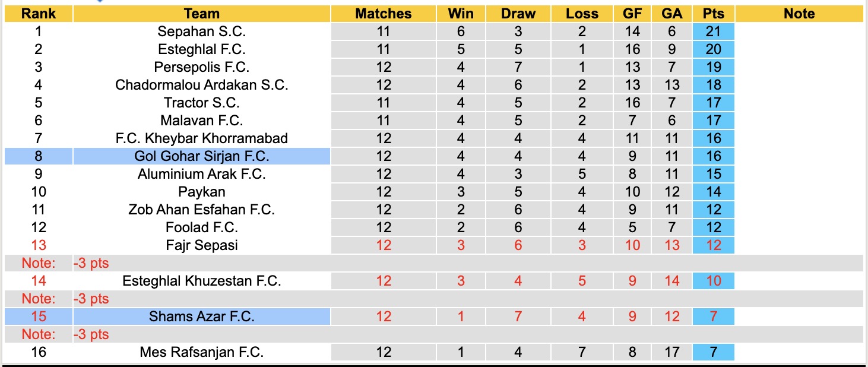Click Fajr Sepasi team name
868x367 pixels.
[x=202, y=245]
